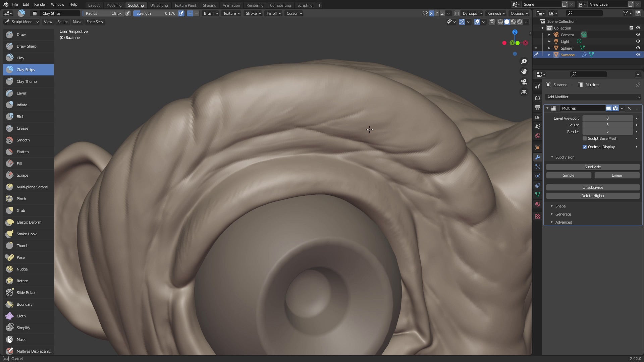Open the Sculpt Mode dropdown
Screen dimensions: 644x362
point(22,22)
